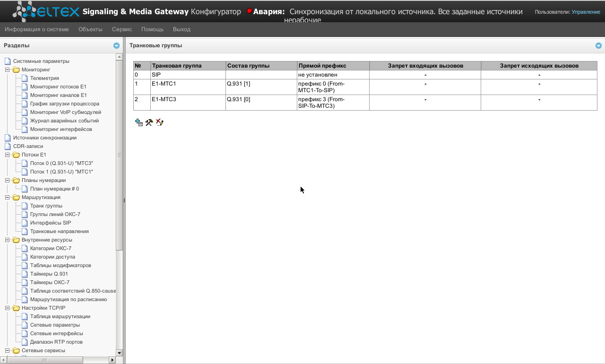Open Категории ОКС-7
The height and width of the screenshot is (364, 605).
pyautogui.click(x=51, y=248)
